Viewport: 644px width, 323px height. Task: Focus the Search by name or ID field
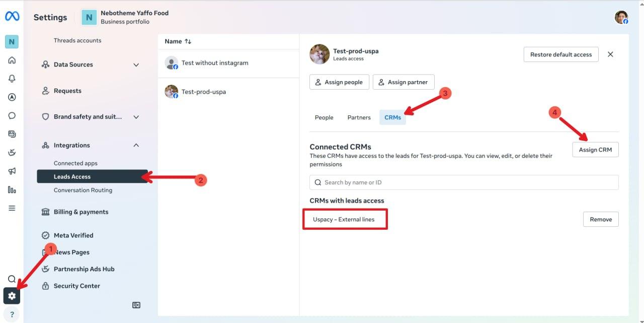(x=464, y=182)
